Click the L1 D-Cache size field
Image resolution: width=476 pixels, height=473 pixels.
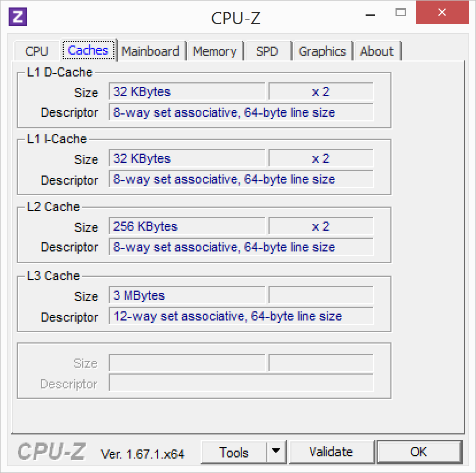[x=187, y=91]
